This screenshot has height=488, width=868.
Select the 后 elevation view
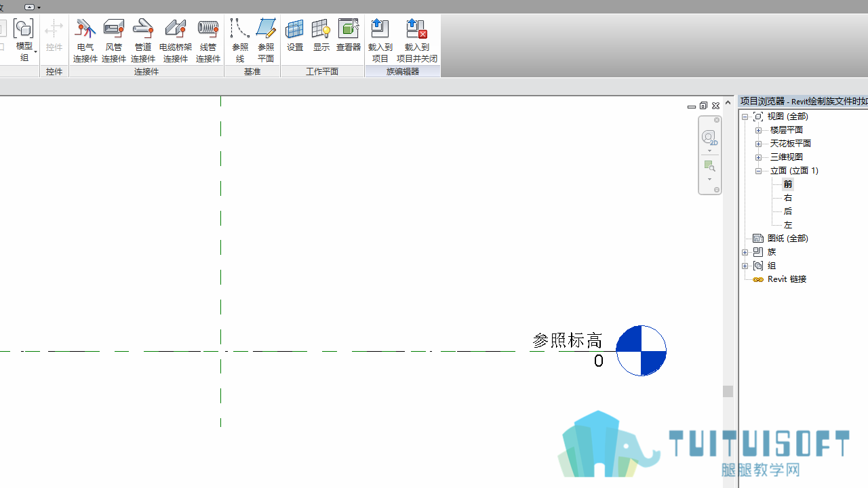coord(788,211)
